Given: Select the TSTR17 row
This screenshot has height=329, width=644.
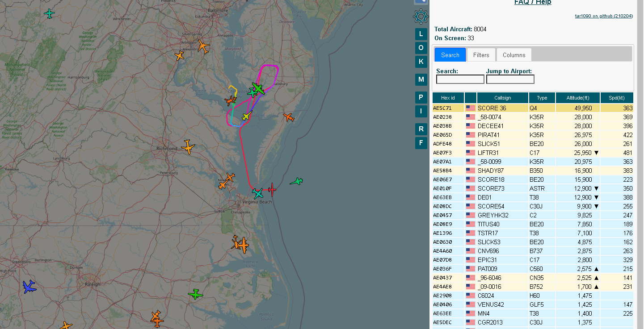Looking at the screenshot, I should [x=533, y=233].
